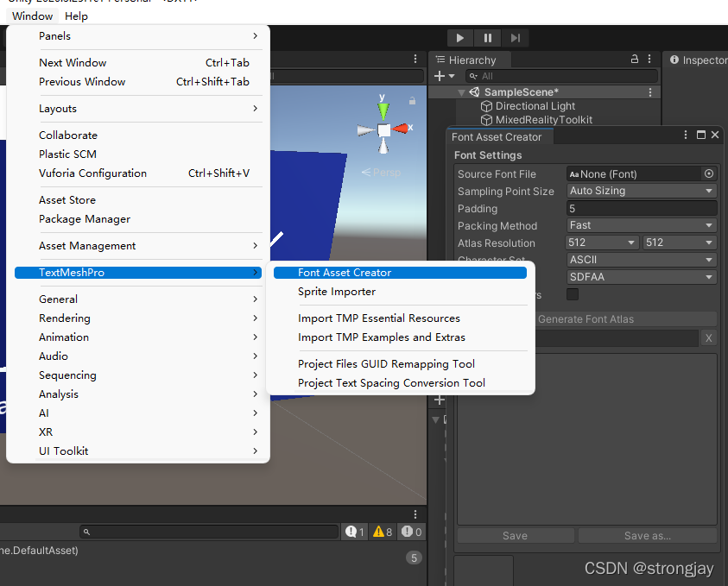Select Font Asset Creator submenu item

point(400,273)
